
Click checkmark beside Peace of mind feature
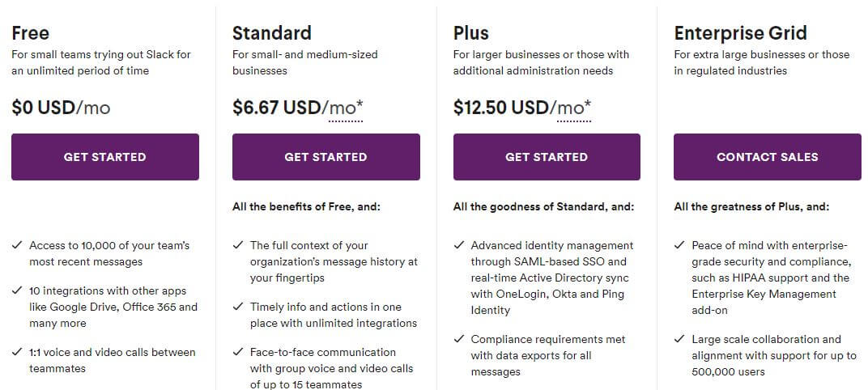point(680,245)
